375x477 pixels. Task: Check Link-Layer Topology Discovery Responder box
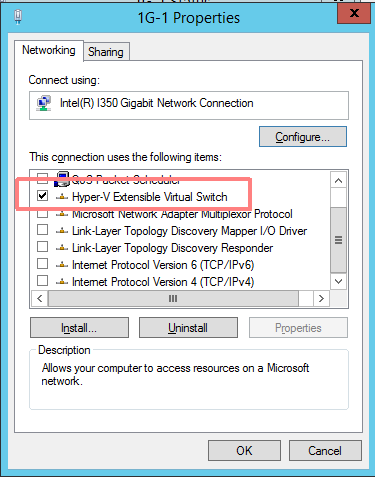coord(42,247)
